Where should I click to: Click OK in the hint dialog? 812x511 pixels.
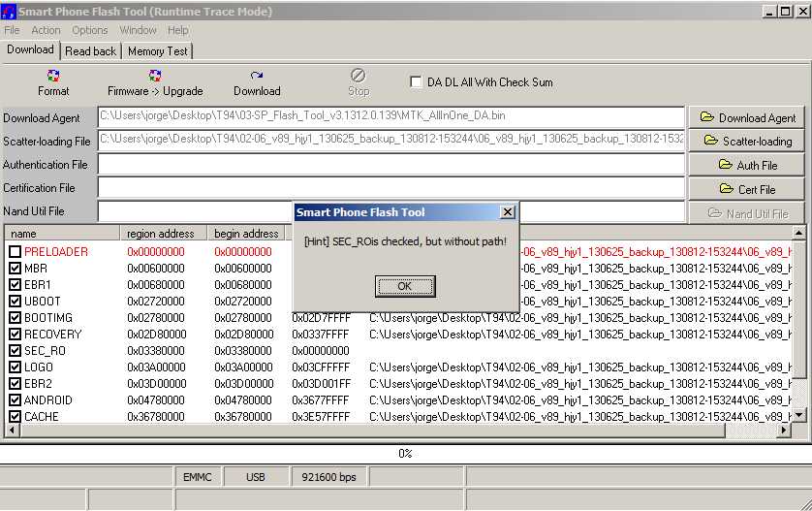click(x=405, y=286)
